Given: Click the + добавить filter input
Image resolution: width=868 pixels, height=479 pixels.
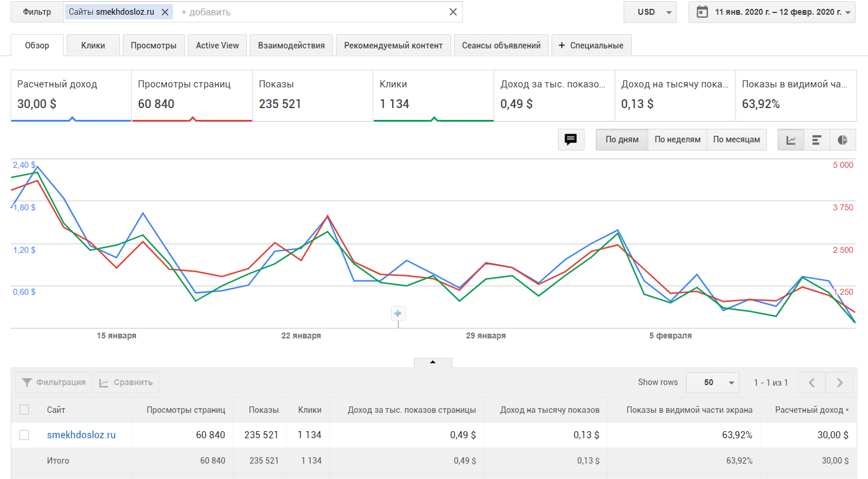Looking at the screenshot, I should 307,12.
